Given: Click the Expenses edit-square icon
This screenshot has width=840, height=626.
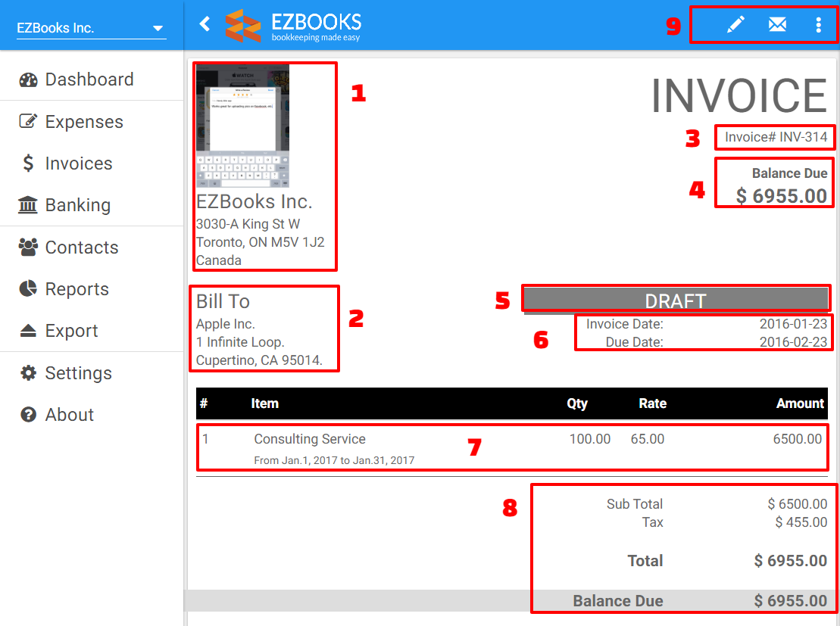Looking at the screenshot, I should tap(28, 121).
